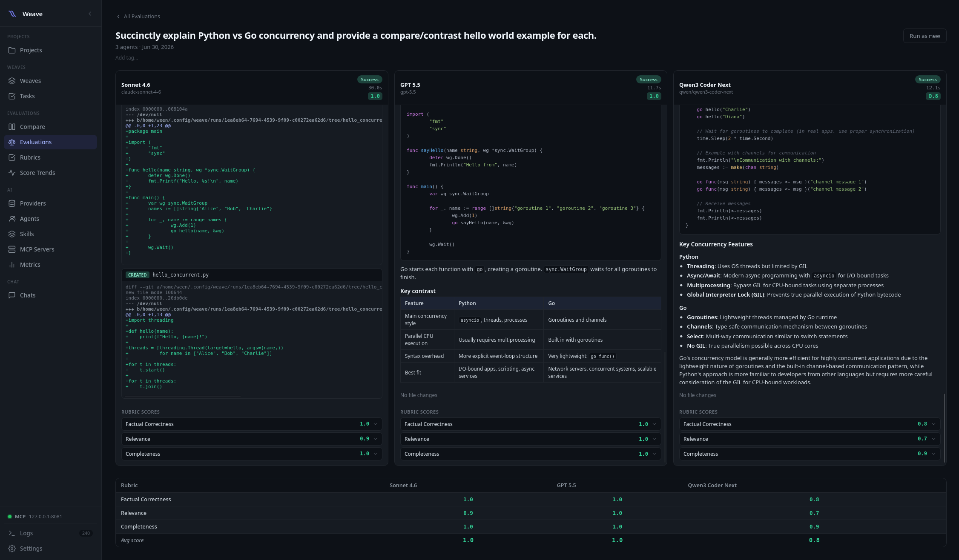Click the Compare columns icon
This screenshot has height=560, width=959.
tap(12, 127)
